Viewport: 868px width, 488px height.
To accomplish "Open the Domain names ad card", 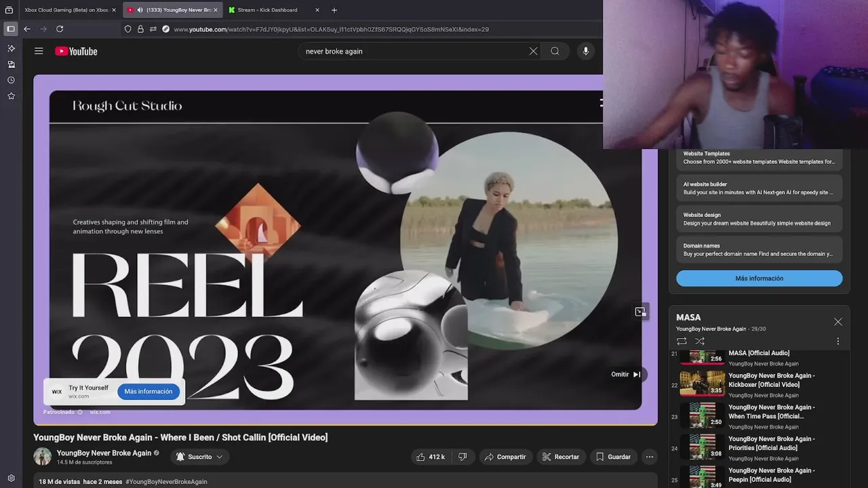I will click(759, 249).
